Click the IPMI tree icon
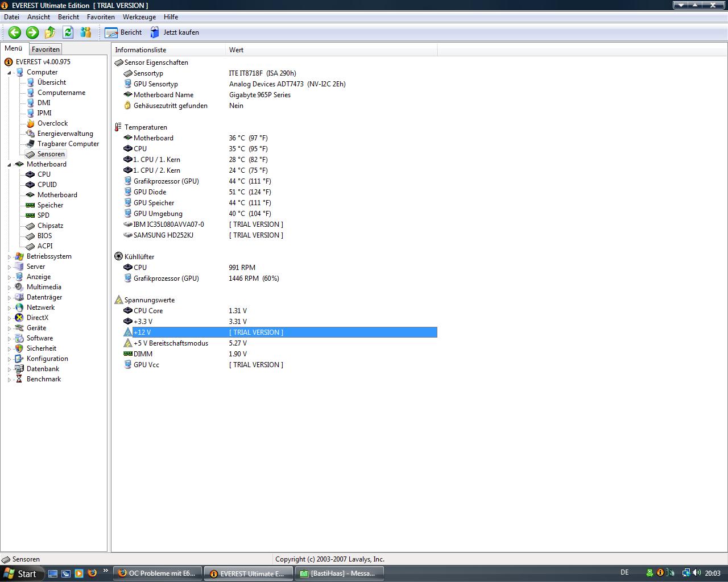The image size is (728, 582). [30, 113]
